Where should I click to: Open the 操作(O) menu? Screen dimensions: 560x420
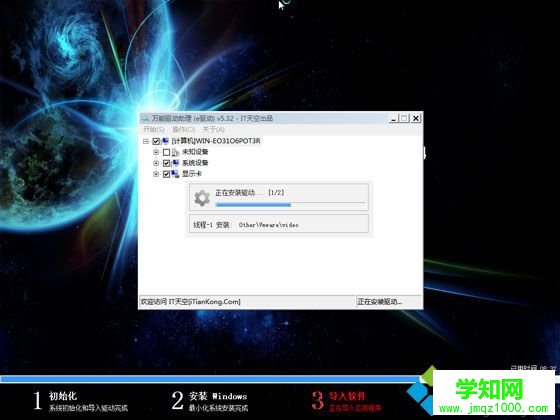pos(184,129)
